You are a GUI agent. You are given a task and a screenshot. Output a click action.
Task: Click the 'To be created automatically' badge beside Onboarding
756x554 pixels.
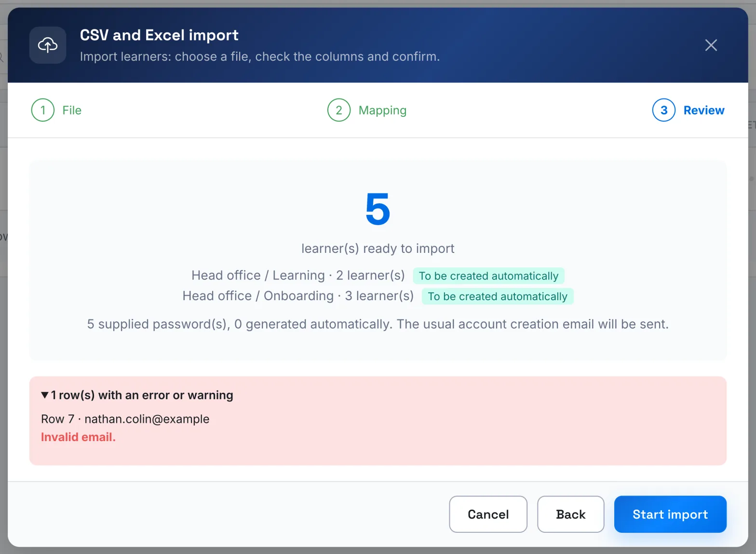pos(498,296)
